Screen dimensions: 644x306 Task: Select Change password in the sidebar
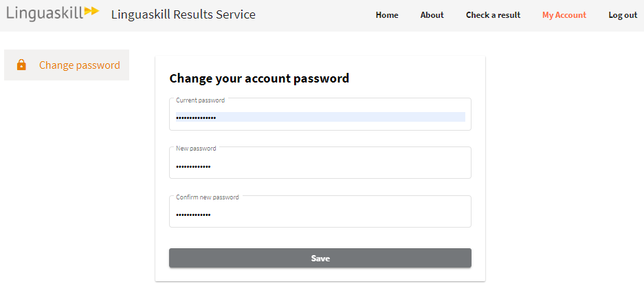[67, 65]
